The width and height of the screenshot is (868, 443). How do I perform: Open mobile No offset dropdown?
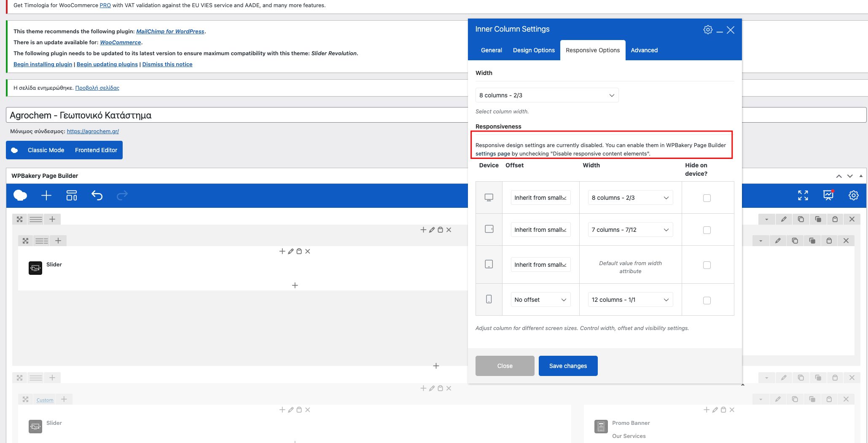540,300
